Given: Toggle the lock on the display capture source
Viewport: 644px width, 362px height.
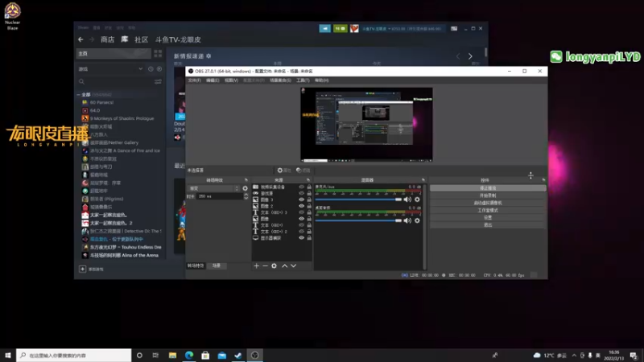Looking at the screenshot, I should click(x=309, y=238).
